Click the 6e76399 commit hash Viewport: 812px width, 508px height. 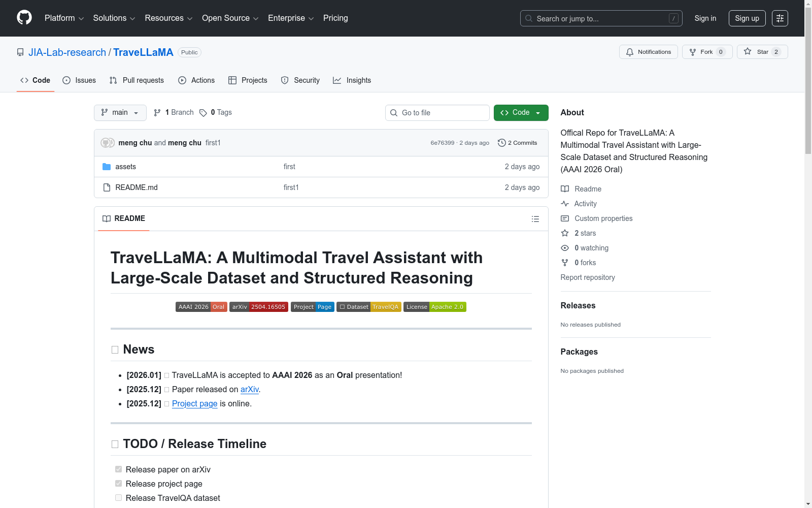click(x=443, y=143)
